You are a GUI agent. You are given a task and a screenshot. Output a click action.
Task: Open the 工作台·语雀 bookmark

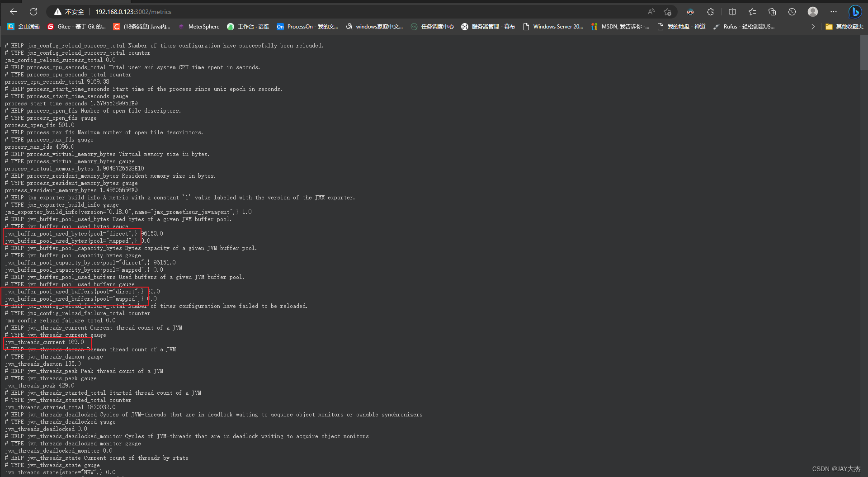(248, 27)
